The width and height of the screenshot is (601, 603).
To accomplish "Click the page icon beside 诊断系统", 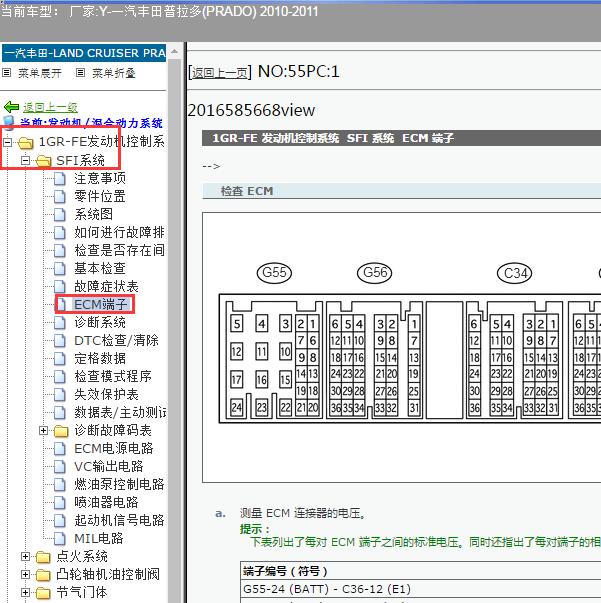I will 60,323.
